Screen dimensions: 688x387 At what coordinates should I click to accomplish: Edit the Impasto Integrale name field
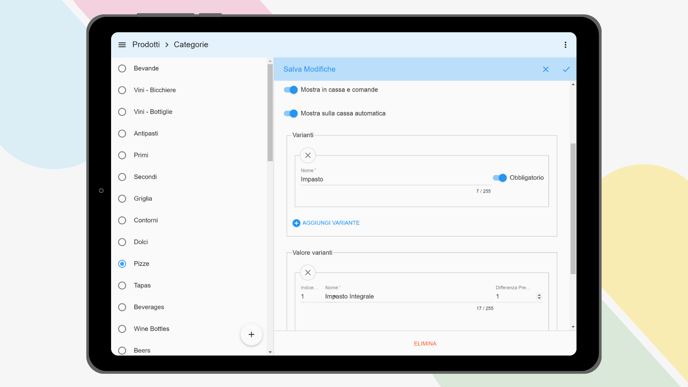click(408, 297)
